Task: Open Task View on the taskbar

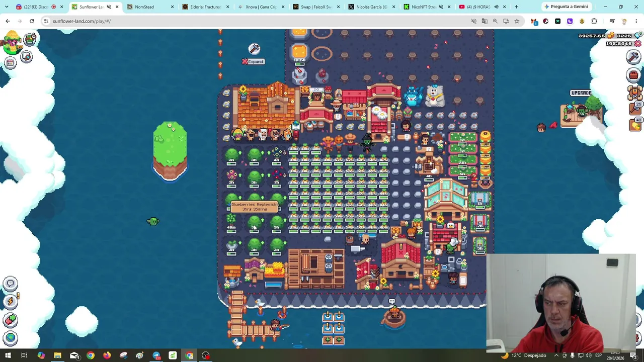Action: 24,355
